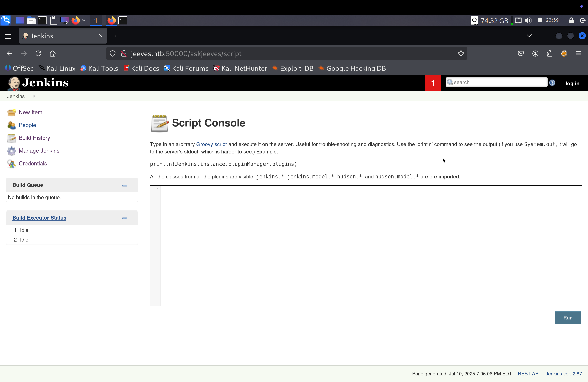Viewport: 588px width, 382px height.
Task: Open Kali applications menu icon
Action: click(5, 20)
